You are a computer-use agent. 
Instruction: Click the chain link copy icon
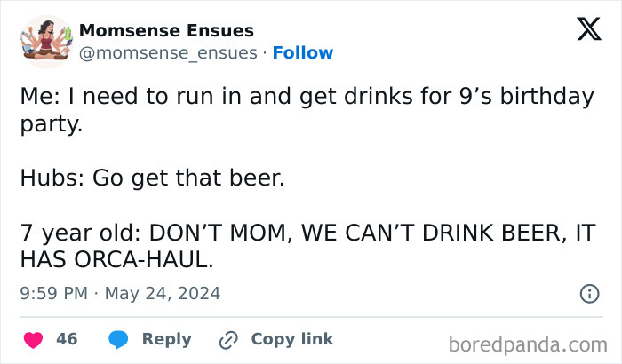[x=229, y=339]
